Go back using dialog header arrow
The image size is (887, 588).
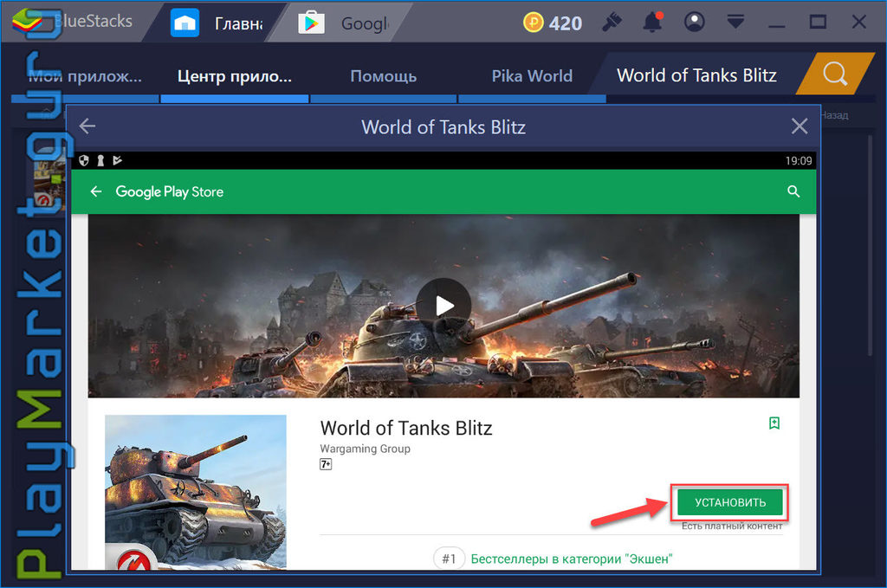(87, 126)
